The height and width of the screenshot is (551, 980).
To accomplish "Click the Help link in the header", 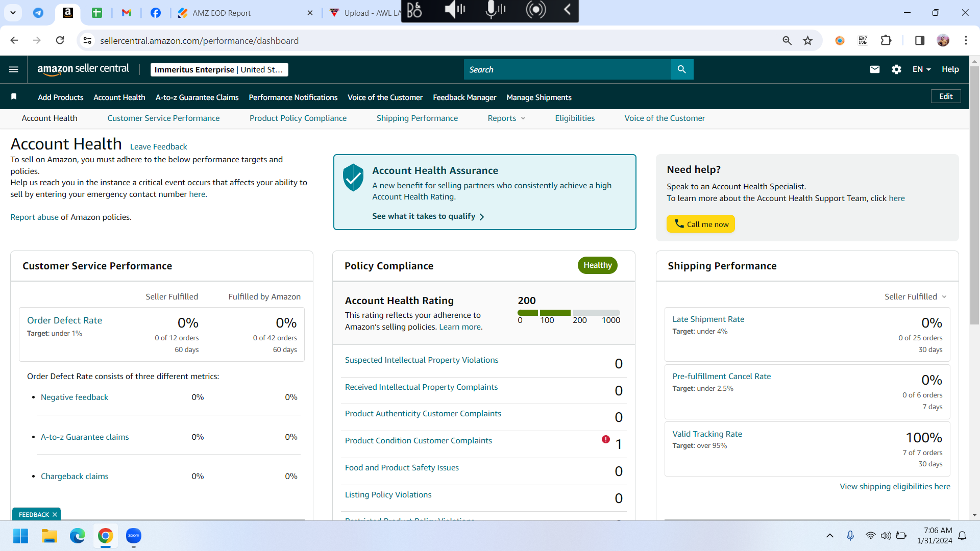I will pos(950,69).
